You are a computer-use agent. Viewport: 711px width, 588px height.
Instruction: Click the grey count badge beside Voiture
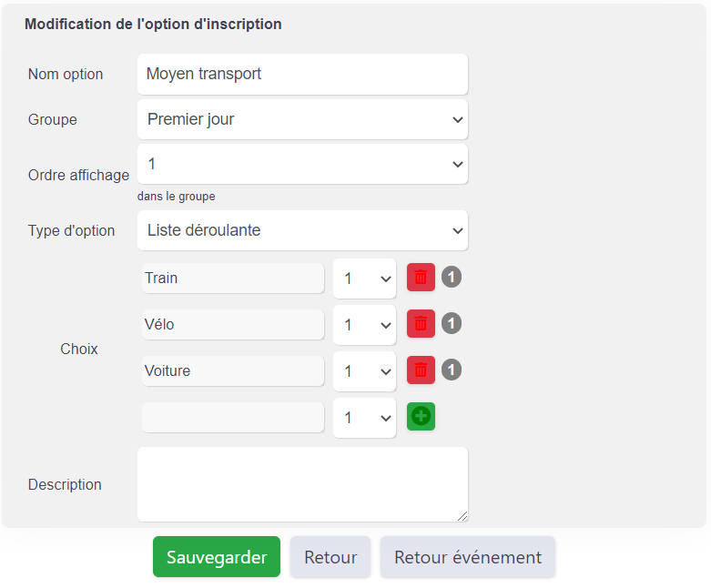coord(452,370)
